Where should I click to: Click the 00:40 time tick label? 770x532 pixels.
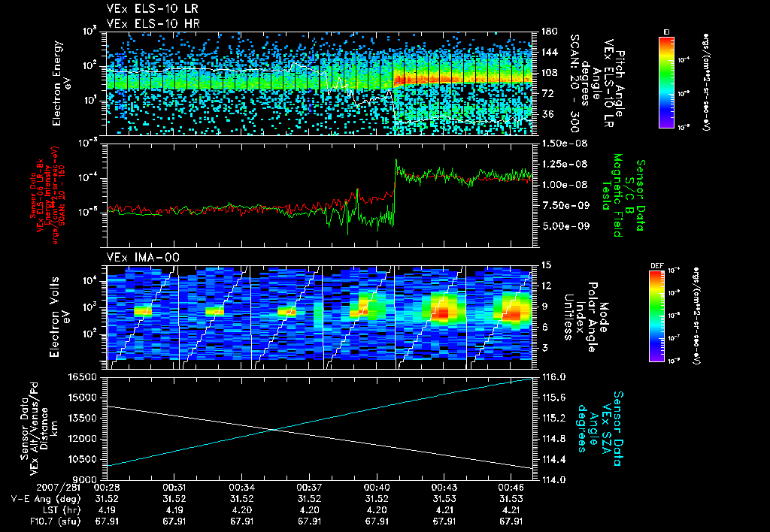(377, 488)
